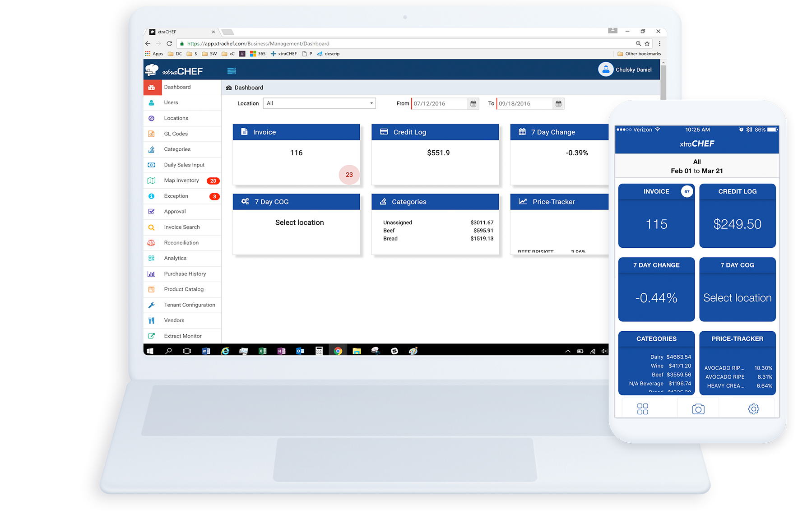Click the xtraCHEF browser tab
Screen dimensions: 812x519
(x=182, y=32)
